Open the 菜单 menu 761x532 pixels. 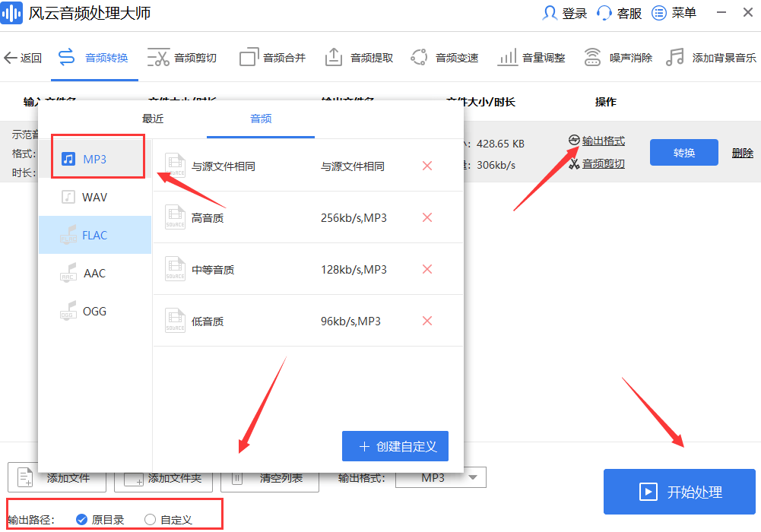click(674, 13)
